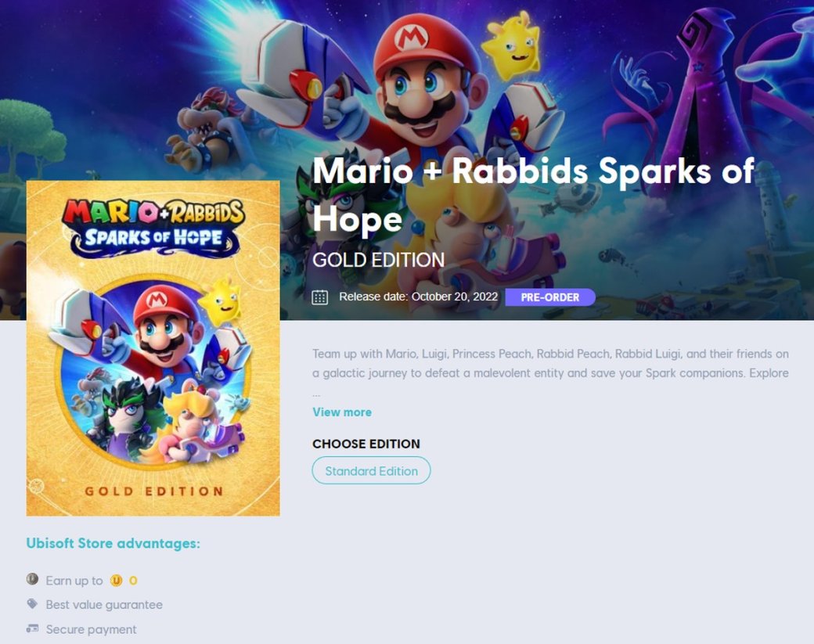Click the Release date October 20, 2022 text
The width and height of the screenshot is (814, 644).
(x=419, y=297)
